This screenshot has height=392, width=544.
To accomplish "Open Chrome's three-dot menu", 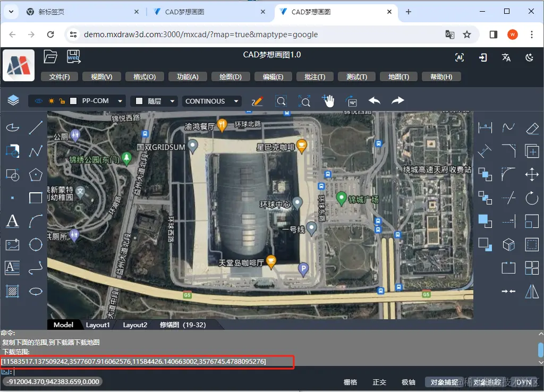I will (531, 35).
